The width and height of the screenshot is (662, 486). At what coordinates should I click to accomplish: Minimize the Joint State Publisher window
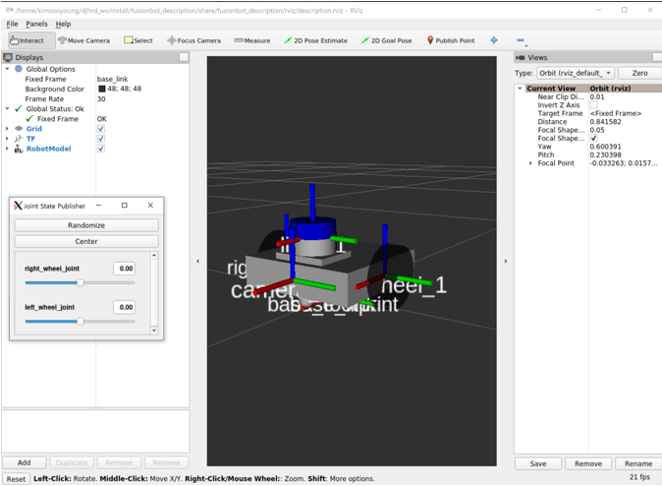tap(99, 205)
